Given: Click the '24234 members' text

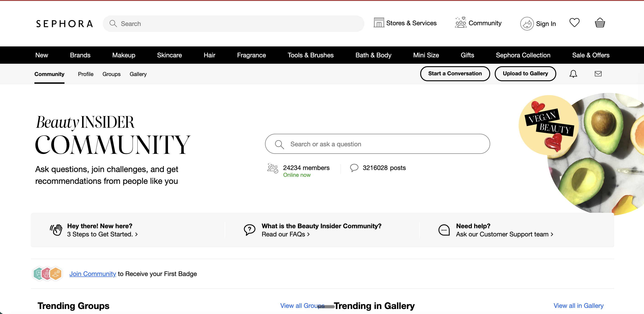Looking at the screenshot, I should coord(306,168).
